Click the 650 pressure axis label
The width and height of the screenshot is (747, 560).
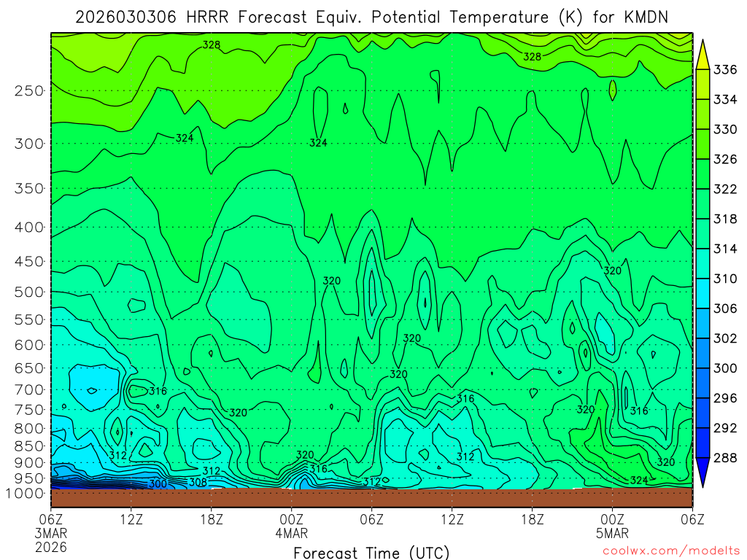pos(29,368)
